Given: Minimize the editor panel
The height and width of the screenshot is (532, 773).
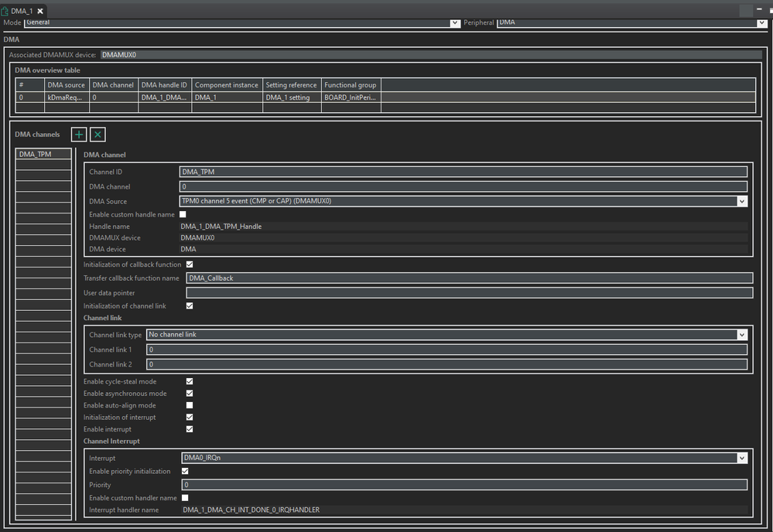Looking at the screenshot, I should click(x=759, y=9).
